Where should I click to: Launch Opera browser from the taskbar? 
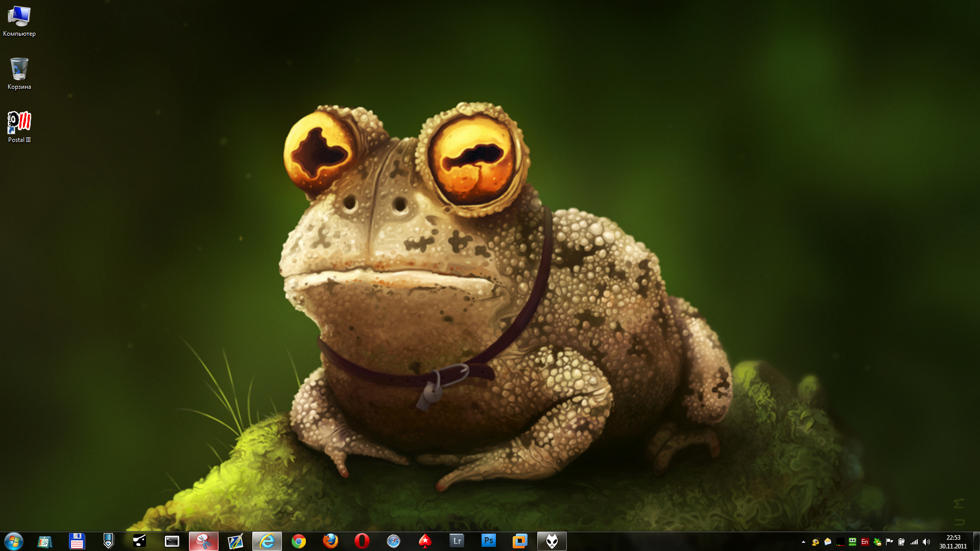point(362,541)
